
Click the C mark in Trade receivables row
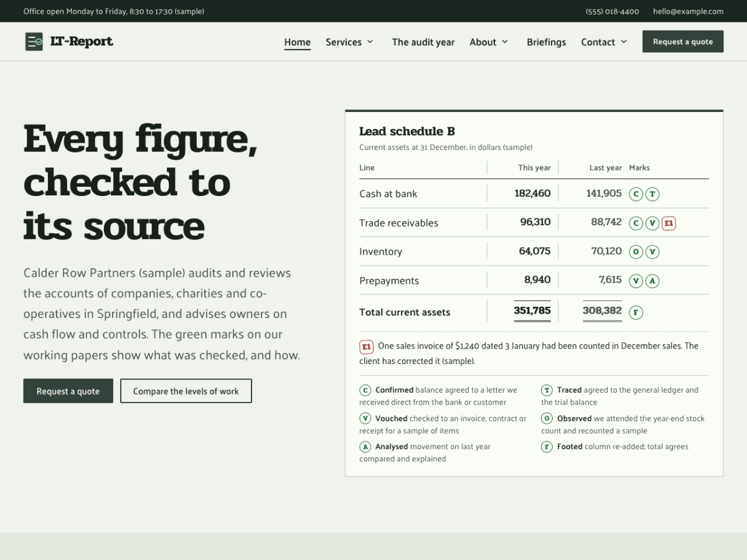[x=636, y=223]
